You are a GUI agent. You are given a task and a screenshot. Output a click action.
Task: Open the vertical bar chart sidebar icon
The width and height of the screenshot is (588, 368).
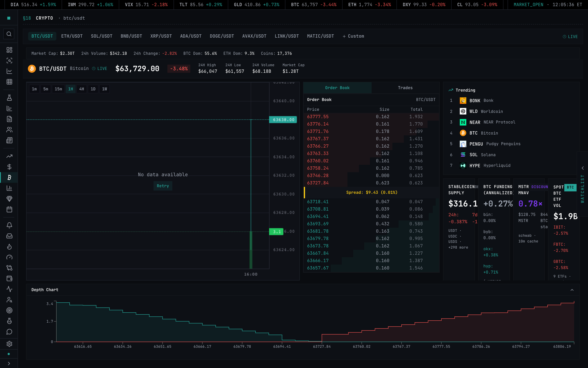9,188
